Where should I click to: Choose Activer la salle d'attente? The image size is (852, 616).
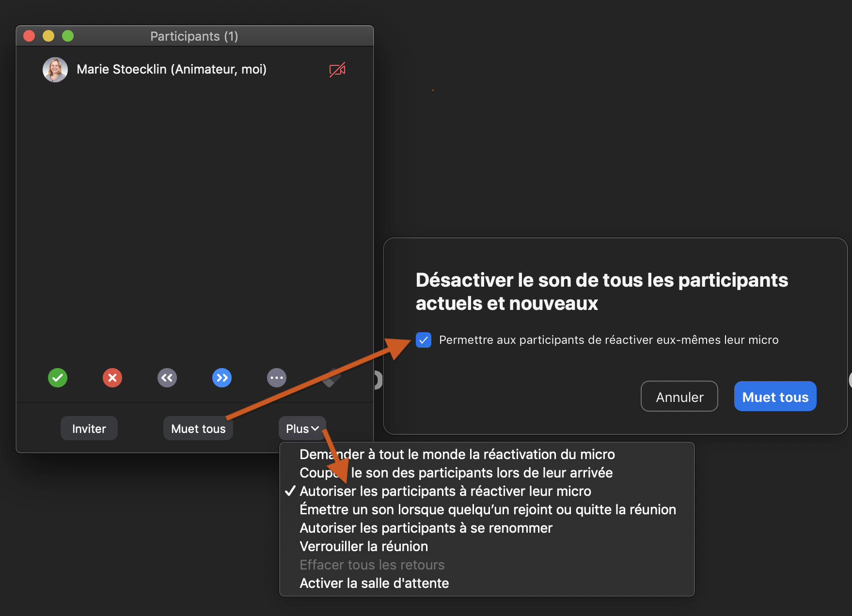(x=374, y=583)
